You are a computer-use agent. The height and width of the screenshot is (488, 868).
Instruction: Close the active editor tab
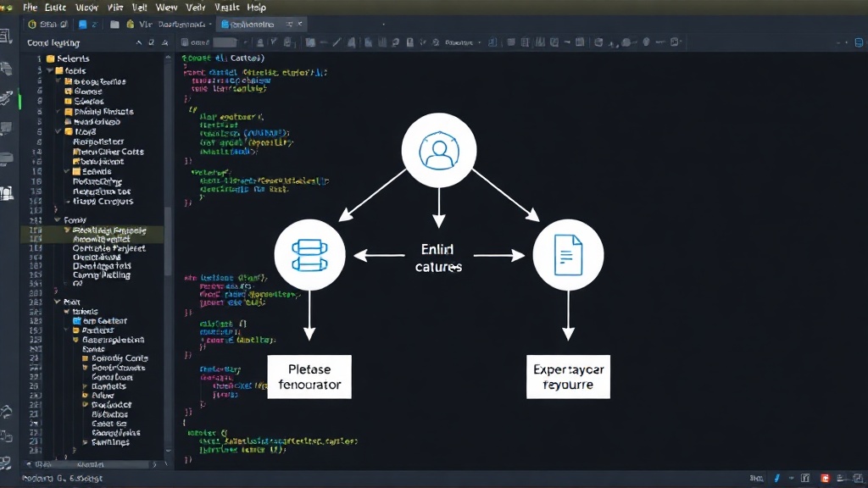point(300,24)
